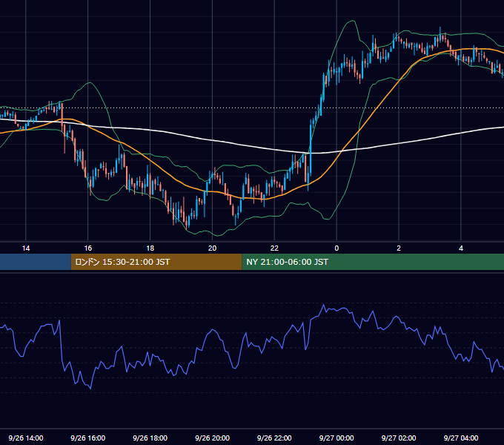This screenshot has width=504, height=445.
Task: Click the blue session bar before London
Action: pos(36,262)
